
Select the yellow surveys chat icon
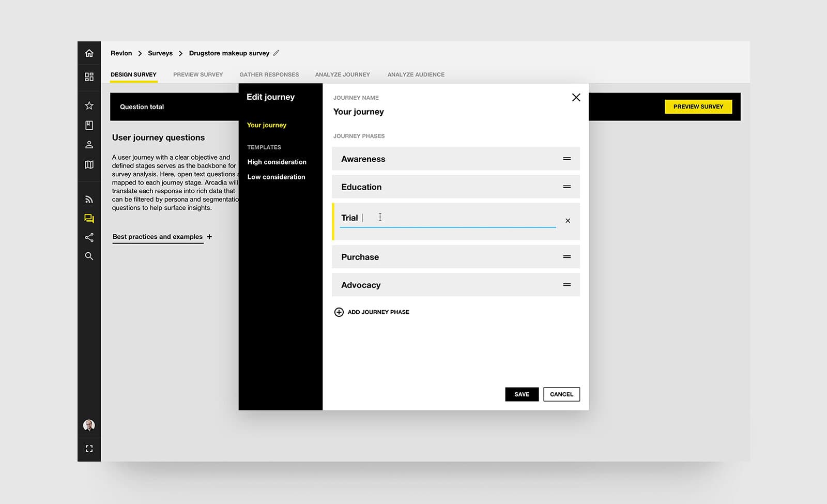(89, 219)
